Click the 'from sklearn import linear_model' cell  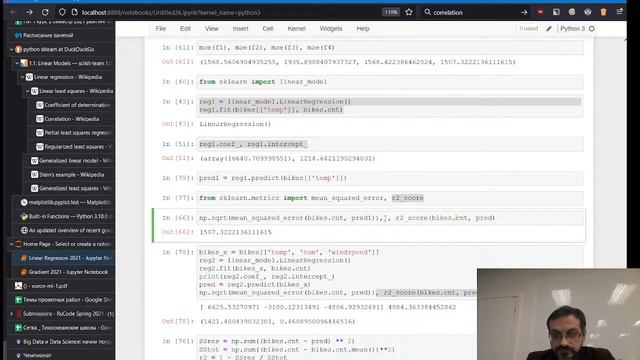[390, 82]
